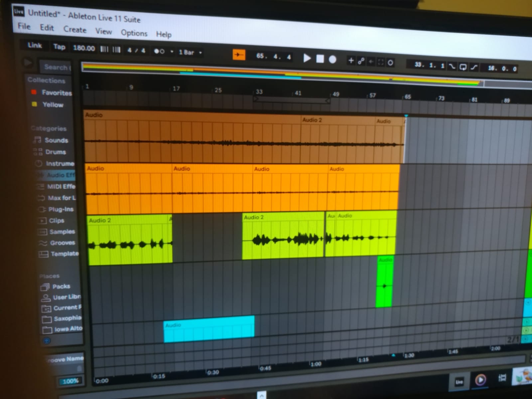The image size is (532, 399).
Task: Select the Audio Effects category
Action: pos(61,175)
